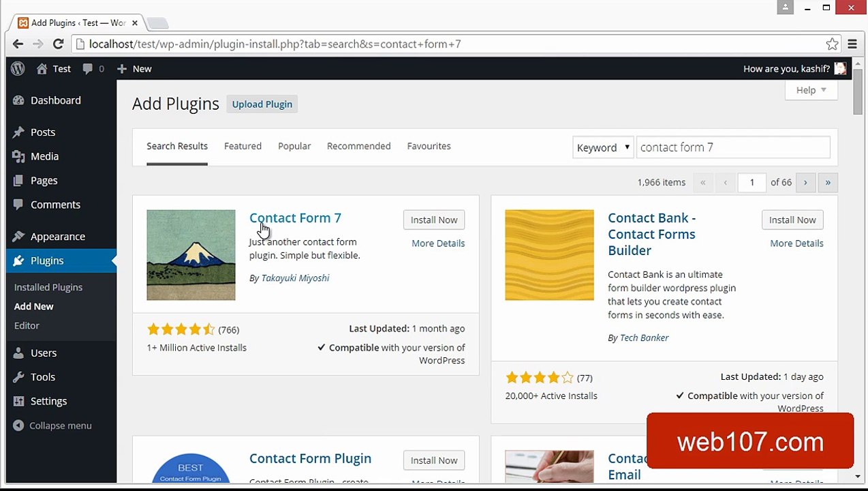Switch to Recommended plugins tab
Image resolution: width=868 pixels, height=491 pixels.
pyautogui.click(x=359, y=146)
